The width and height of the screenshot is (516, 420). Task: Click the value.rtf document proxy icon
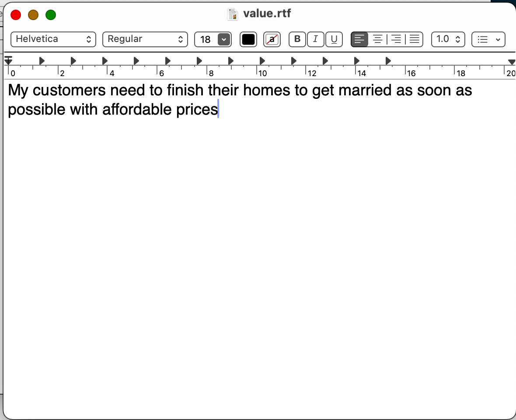[232, 14]
